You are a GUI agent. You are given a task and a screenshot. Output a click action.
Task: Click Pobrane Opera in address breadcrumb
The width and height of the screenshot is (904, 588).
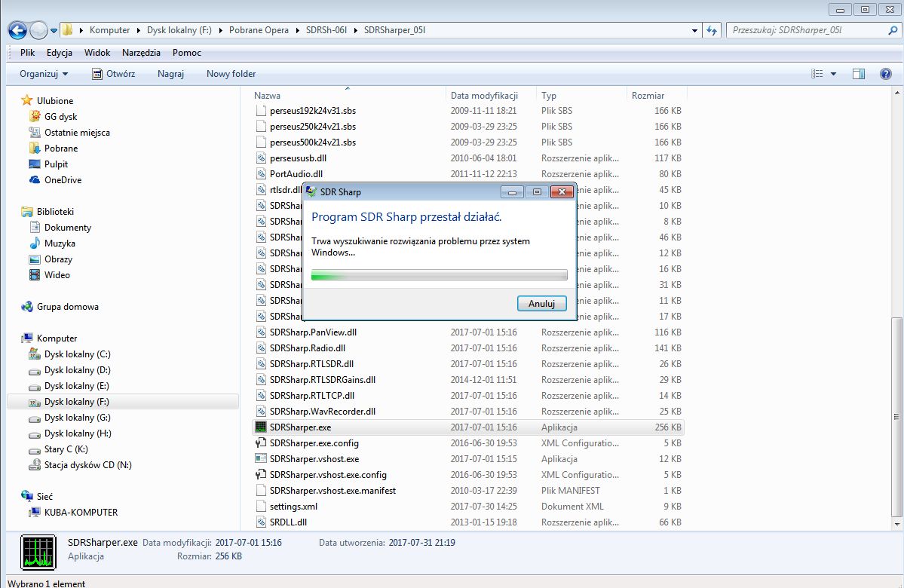click(x=259, y=30)
